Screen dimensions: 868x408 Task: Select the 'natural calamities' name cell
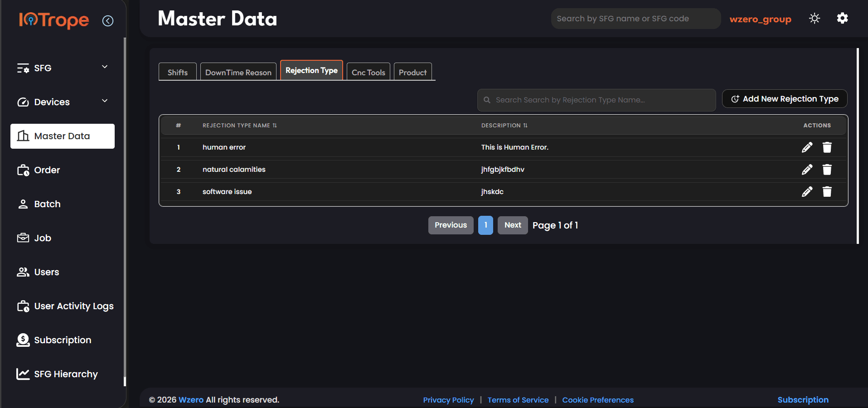tap(234, 170)
